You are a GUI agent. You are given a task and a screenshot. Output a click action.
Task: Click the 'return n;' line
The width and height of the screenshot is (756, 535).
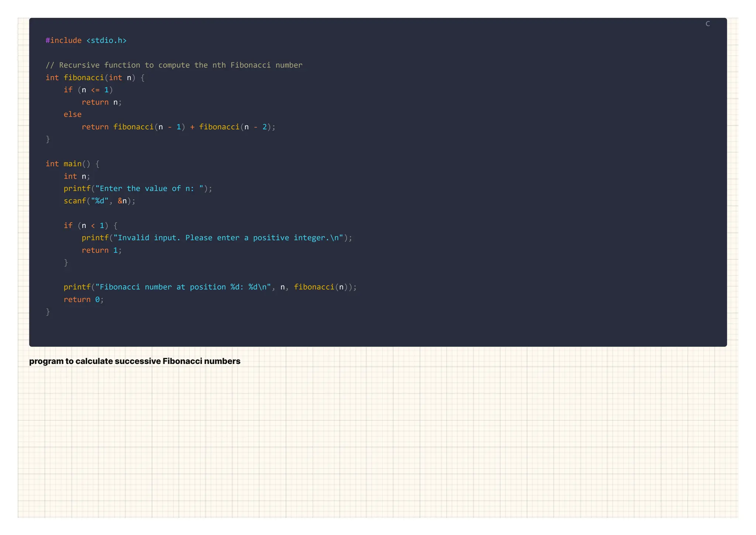tap(102, 102)
